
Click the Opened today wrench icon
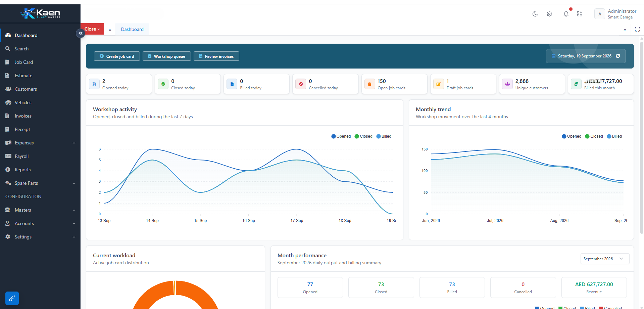coord(94,84)
